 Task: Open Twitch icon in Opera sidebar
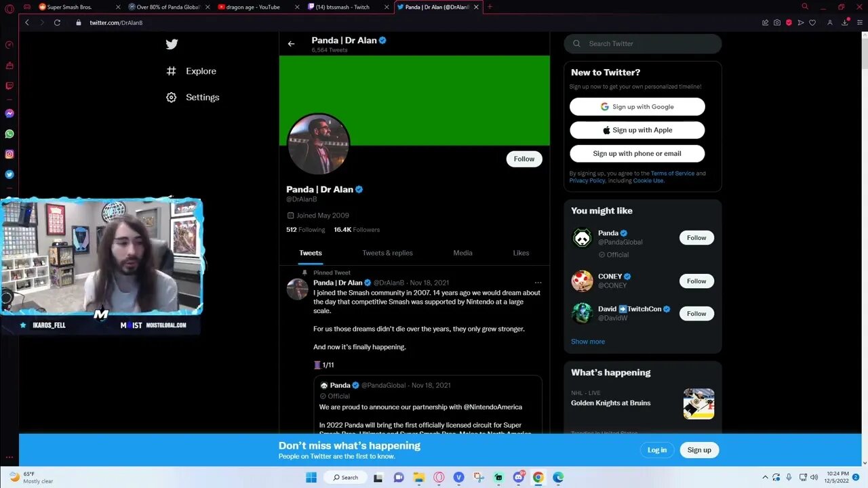coord(9,86)
